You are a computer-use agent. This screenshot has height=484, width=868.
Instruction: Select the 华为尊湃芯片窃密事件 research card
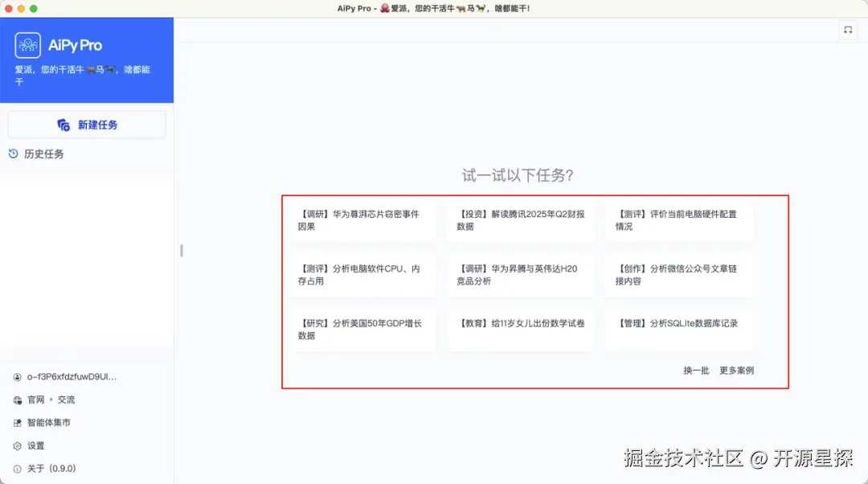(x=363, y=219)
